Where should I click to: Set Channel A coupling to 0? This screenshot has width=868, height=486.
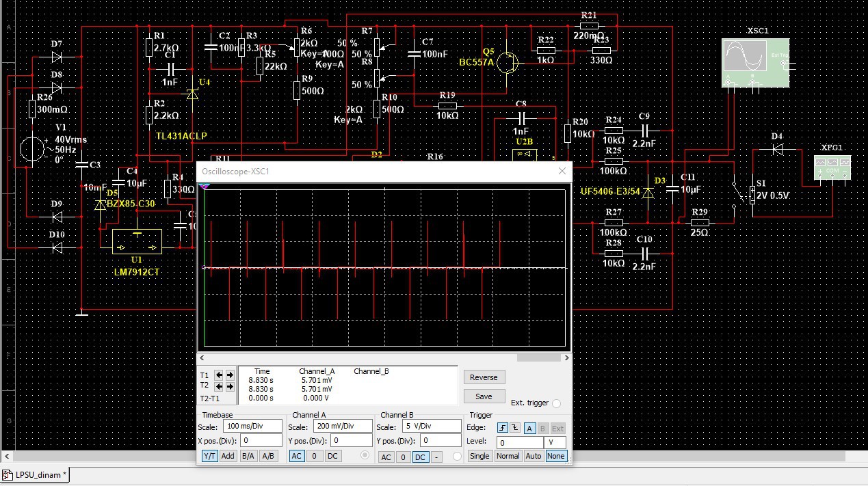315,456
